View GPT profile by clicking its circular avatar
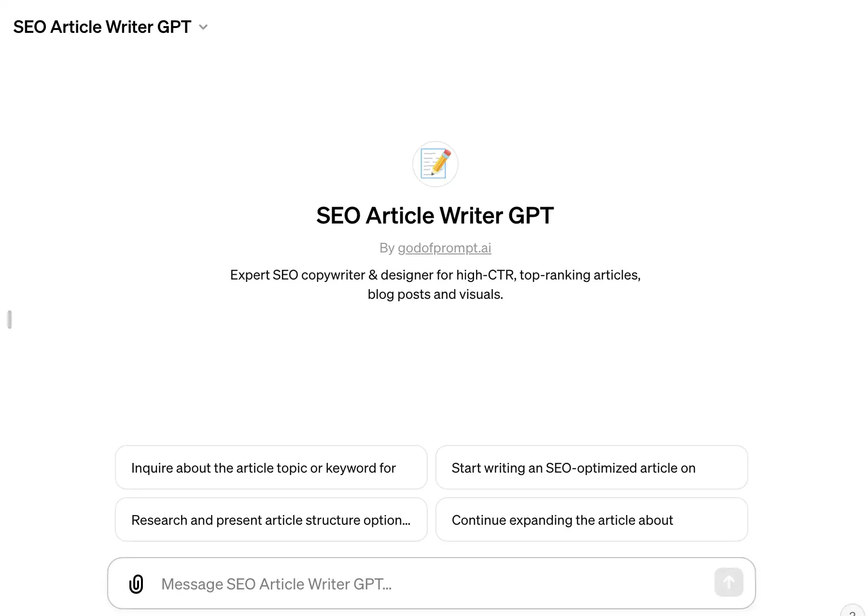This screenshot has width=868, height=616. [x=434, y=164]
